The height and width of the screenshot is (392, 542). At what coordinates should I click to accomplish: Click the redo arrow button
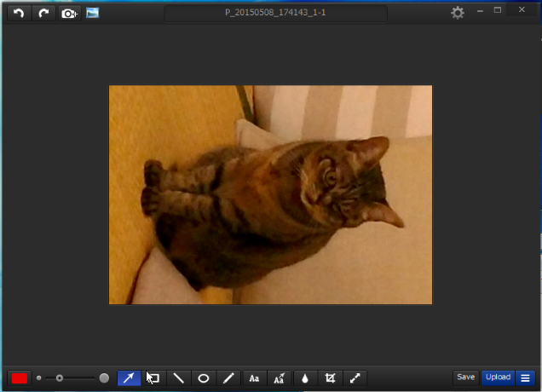(43, 14)
